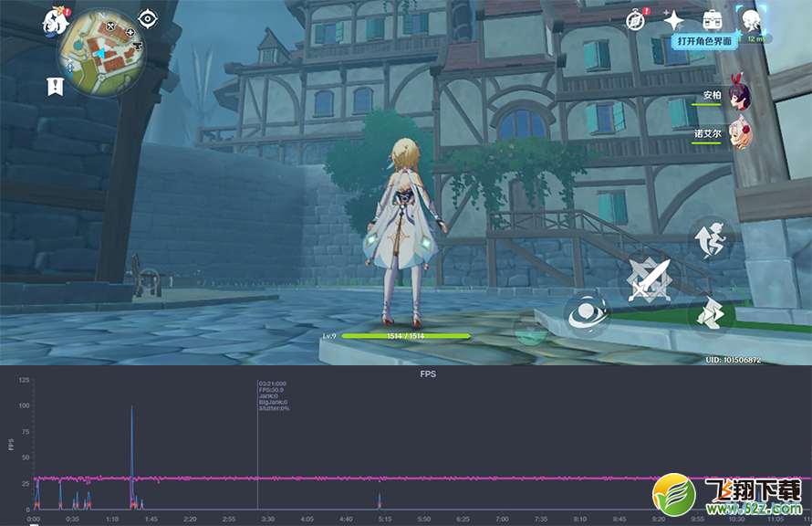Click the Stutter:0% tooltip readout

(x=274, y=408)
